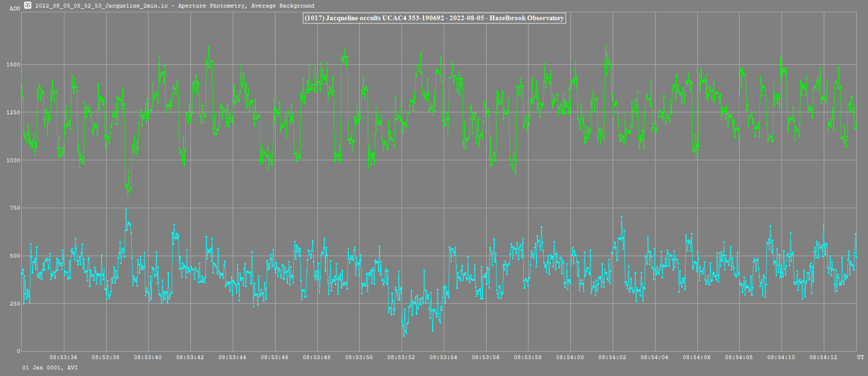Select the 08:53:50 time tick label

359,357
